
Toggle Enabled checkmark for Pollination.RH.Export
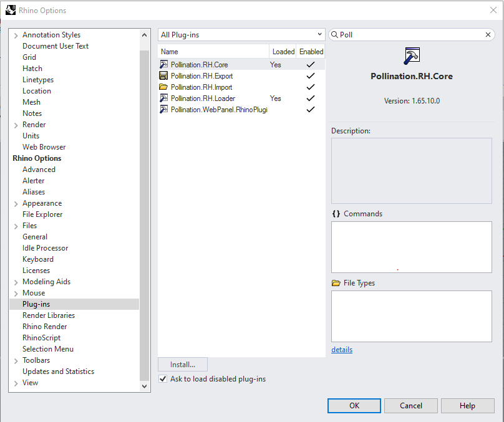point(311,76)
